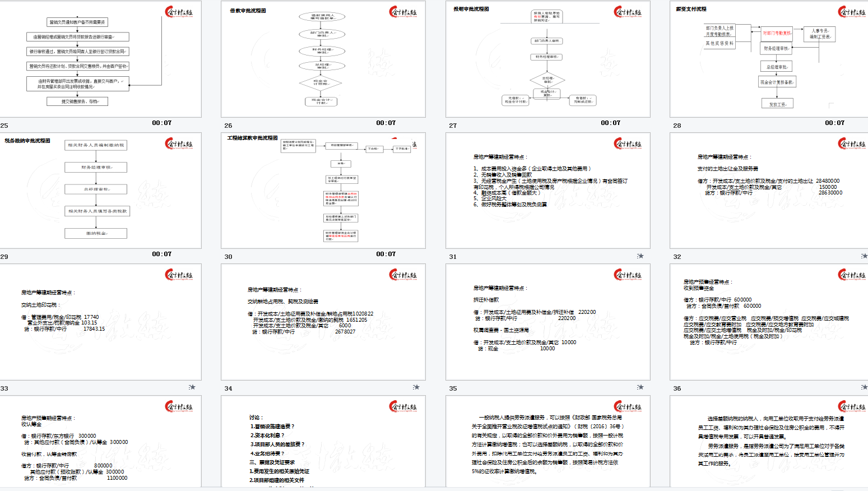Click the slide number label 31
Image resolution: width=868 pixels, height=491 pixels.
[x=453, y=257]
